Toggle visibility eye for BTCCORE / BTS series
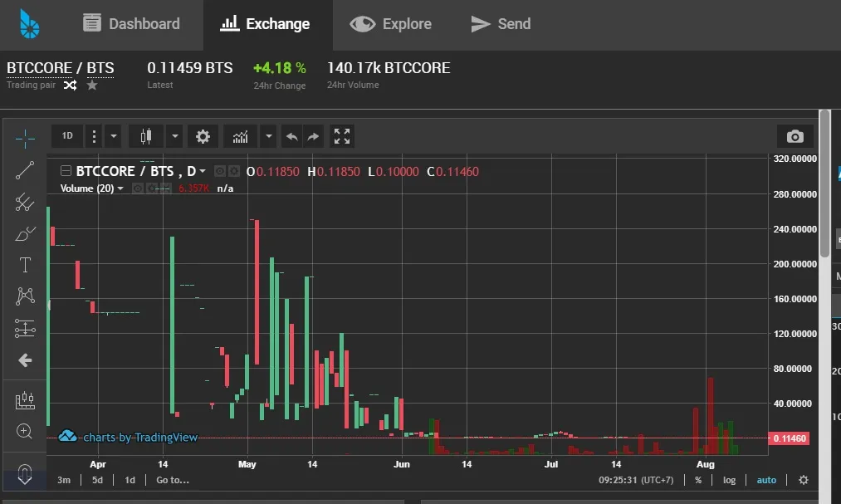 (219, 172)
